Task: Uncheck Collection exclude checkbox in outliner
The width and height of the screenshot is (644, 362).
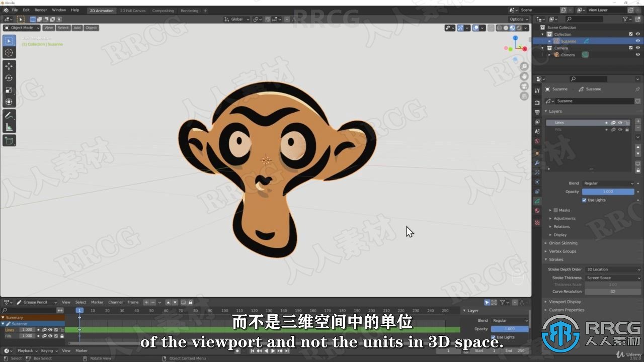Action: pos(631,34)
